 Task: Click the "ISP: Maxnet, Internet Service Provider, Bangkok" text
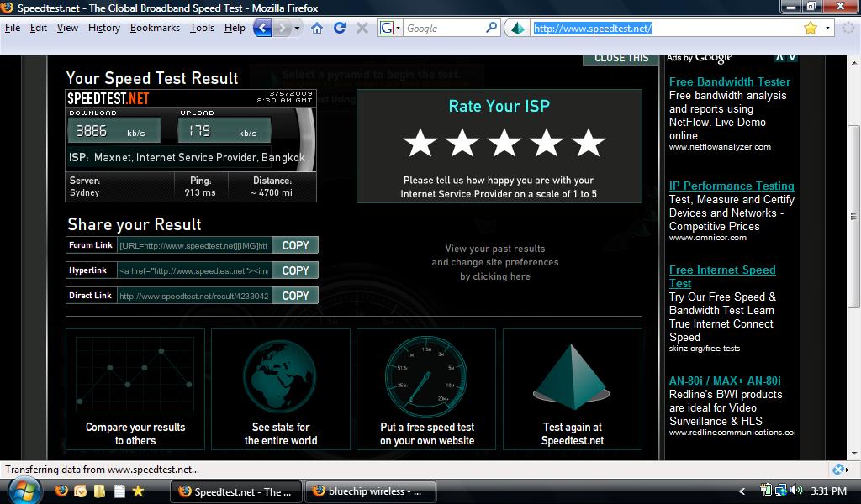coord(187,157)
